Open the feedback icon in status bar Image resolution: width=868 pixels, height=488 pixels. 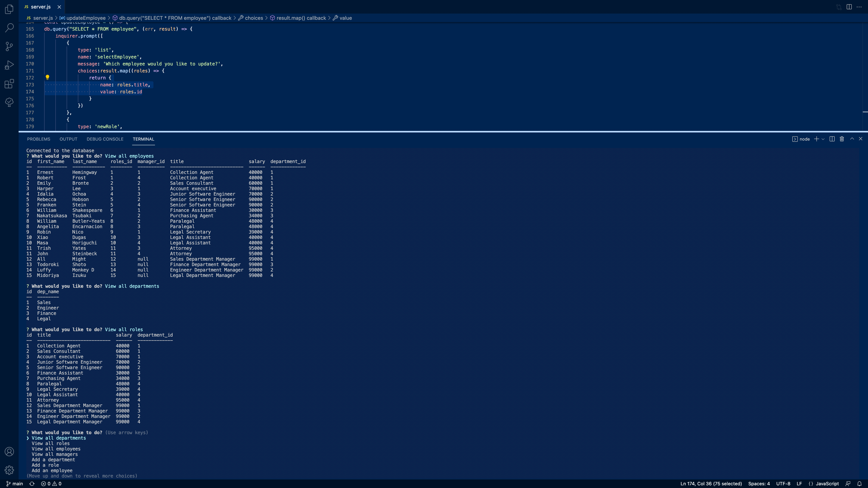[848, 484]
